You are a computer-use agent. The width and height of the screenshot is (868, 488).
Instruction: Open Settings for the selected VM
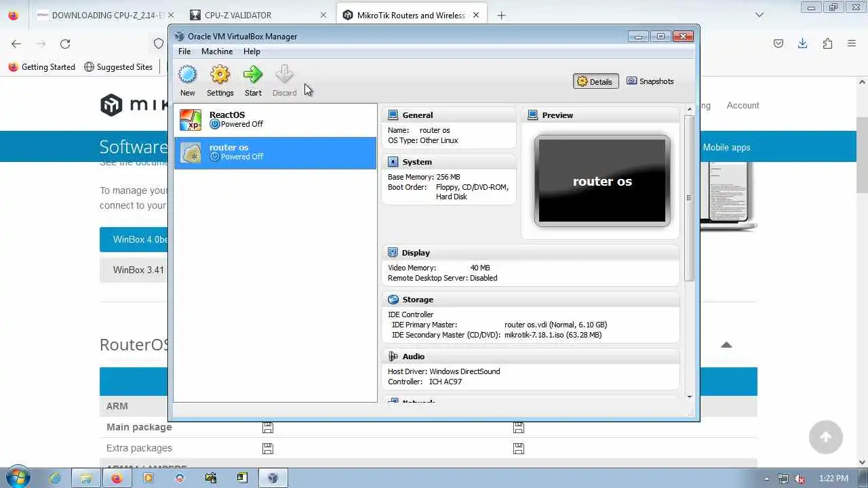pyautogui.click(x=220, y=81)
